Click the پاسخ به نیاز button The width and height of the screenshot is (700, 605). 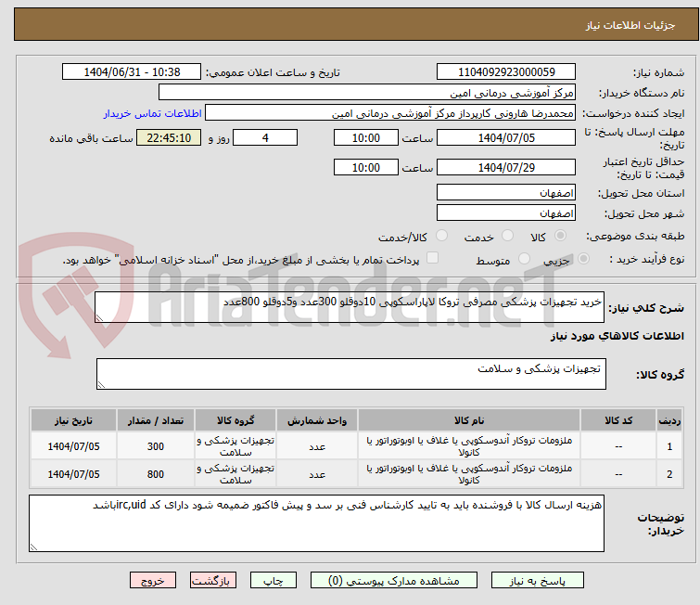pyautogui.click(x=538, y=581)
